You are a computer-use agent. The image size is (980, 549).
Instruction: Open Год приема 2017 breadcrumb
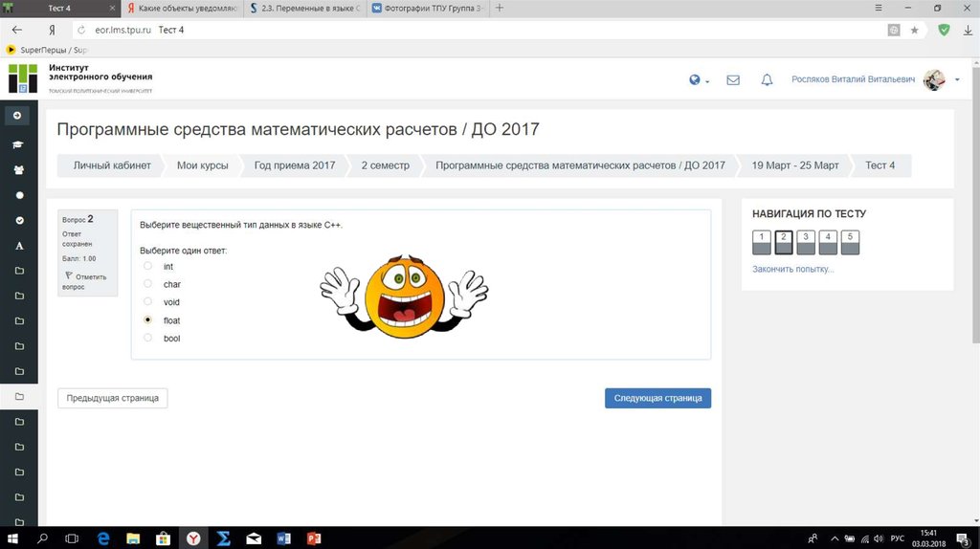[x=295, y=165]
